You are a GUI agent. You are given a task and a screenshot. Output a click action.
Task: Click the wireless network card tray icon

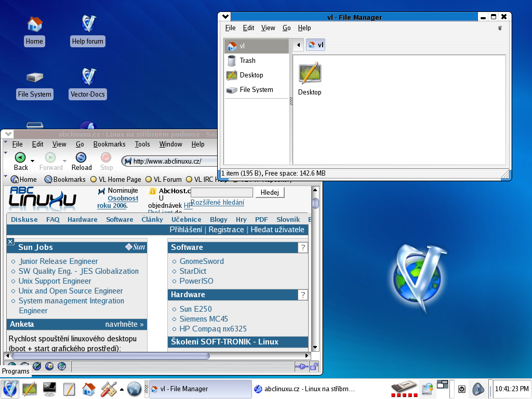404,389
